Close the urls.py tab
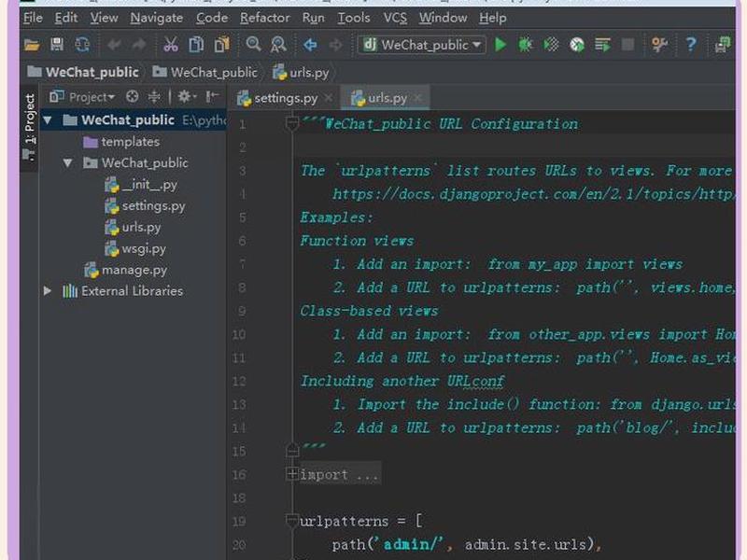This screenshot has width=747, height=560. 417,98
